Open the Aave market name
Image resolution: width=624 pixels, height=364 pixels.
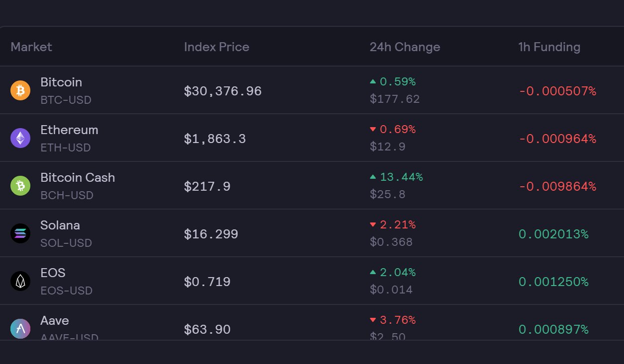pos(55,320)
